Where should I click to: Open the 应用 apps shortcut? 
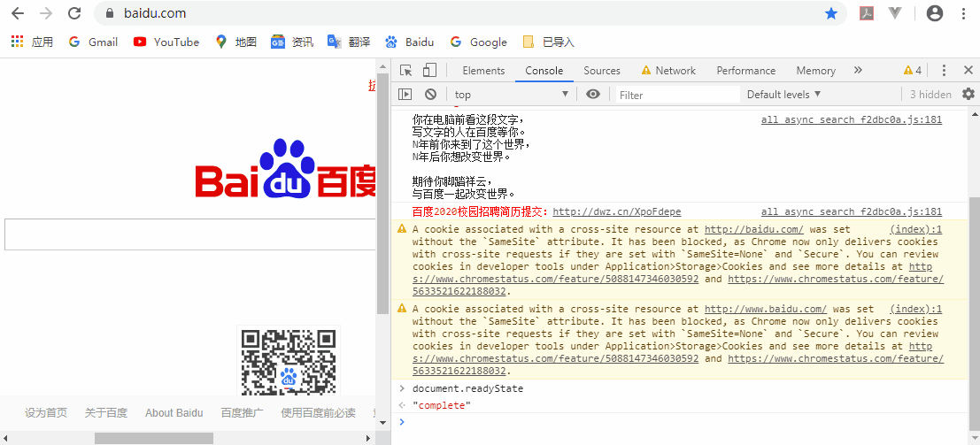click(33, 42)
